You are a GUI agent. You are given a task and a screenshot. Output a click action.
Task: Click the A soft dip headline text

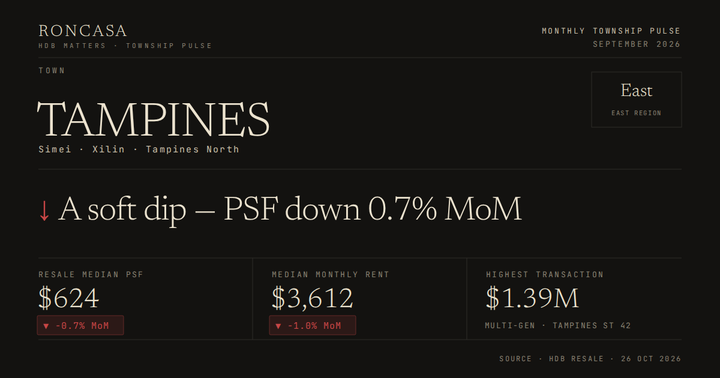click(290, 209)
